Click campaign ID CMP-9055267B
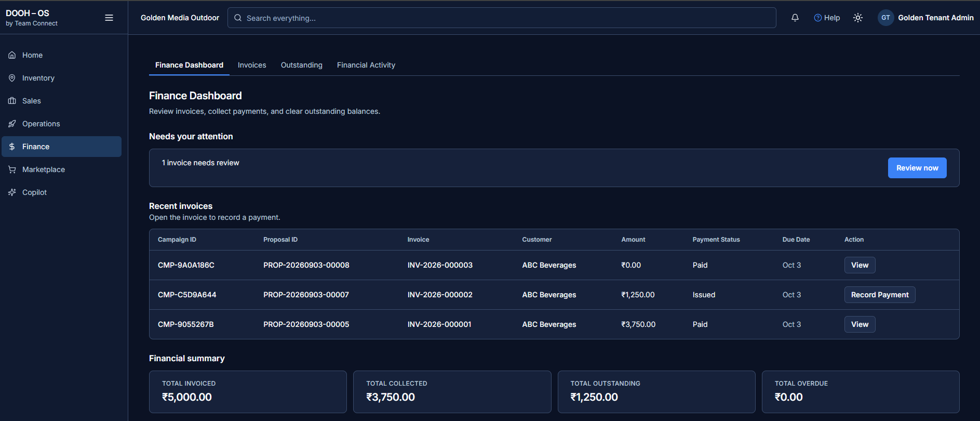The width and height of the screenshot is (980, 421). pos(186,324)
